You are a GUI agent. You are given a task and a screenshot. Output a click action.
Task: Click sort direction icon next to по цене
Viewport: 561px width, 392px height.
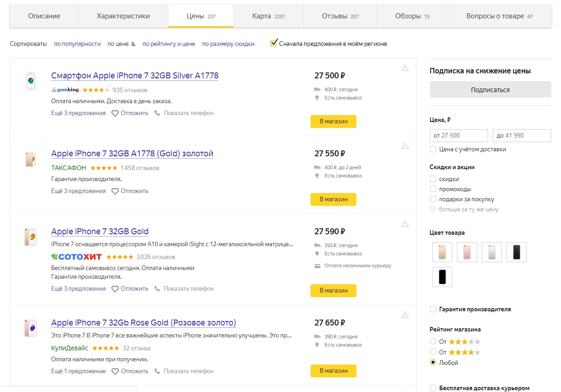133,44
